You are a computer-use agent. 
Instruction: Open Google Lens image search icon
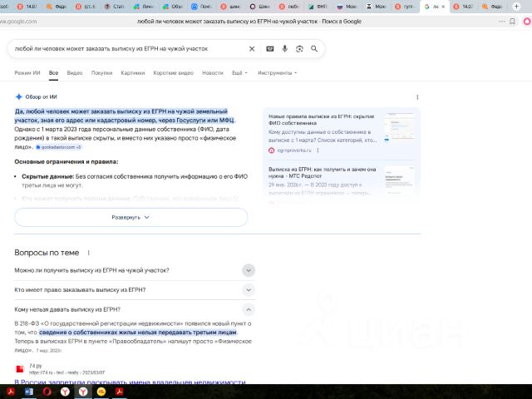pyautogui.click(x=299, y=49)
